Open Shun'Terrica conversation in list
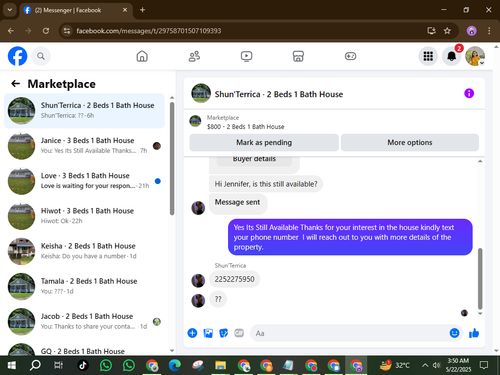Image resolution: width=500 pixels, height=375 pixels. tap(84, 111)
